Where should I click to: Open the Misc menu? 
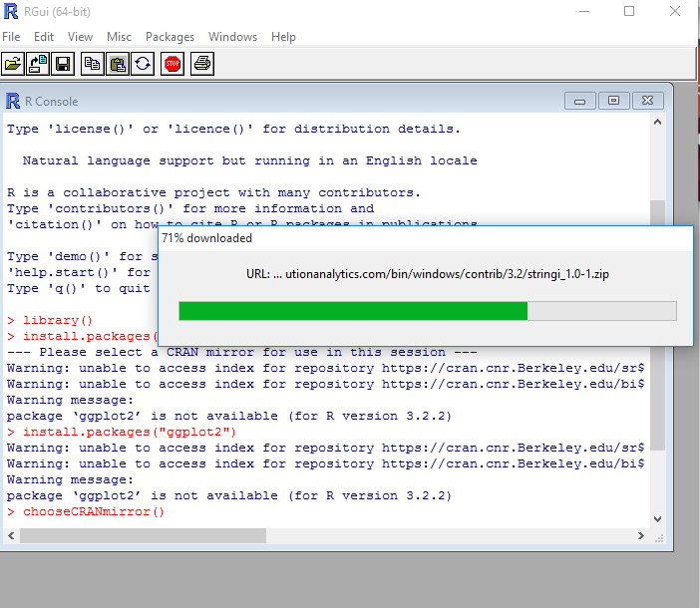click(x=120, y=37)
